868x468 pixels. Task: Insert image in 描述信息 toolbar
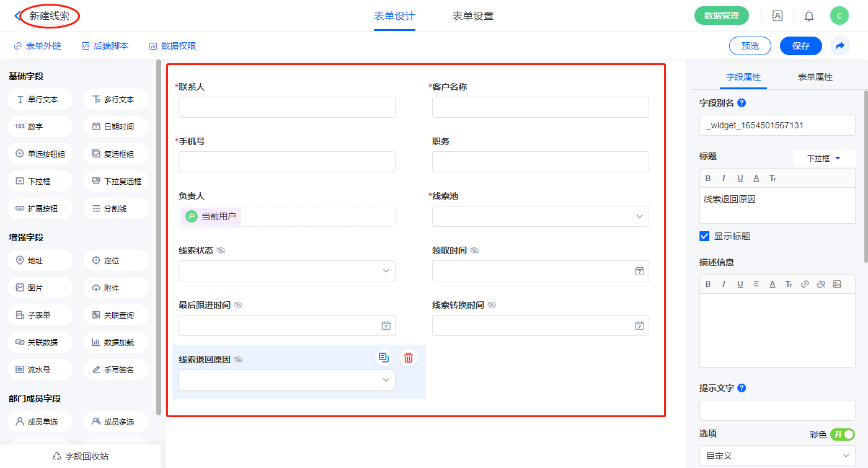(837, 284)
